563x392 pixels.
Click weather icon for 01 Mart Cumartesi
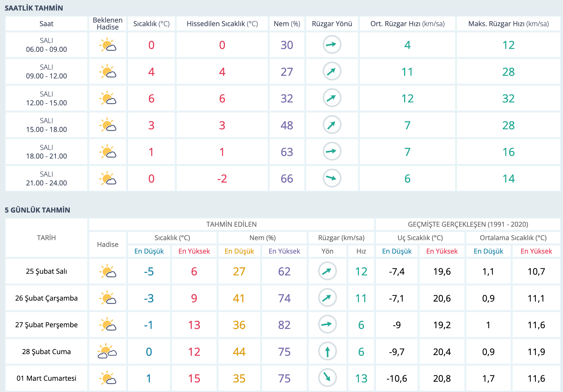tap(107, 378)
